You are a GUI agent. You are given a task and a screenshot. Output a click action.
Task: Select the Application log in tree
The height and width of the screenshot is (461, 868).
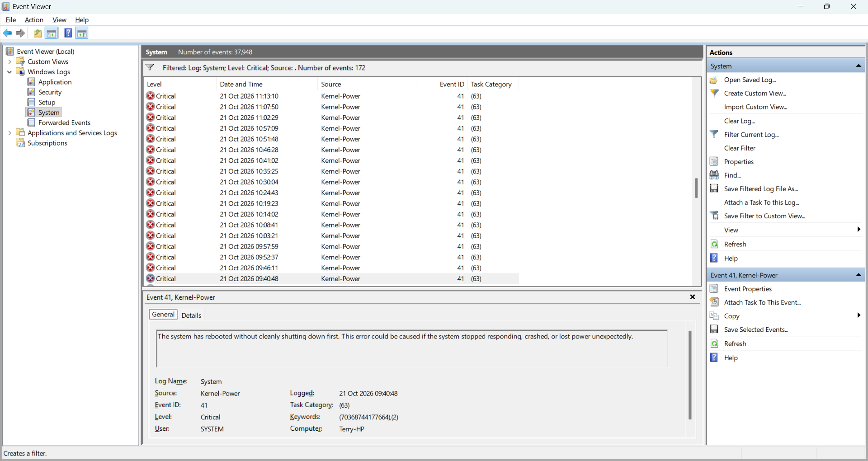pos(55,82)
